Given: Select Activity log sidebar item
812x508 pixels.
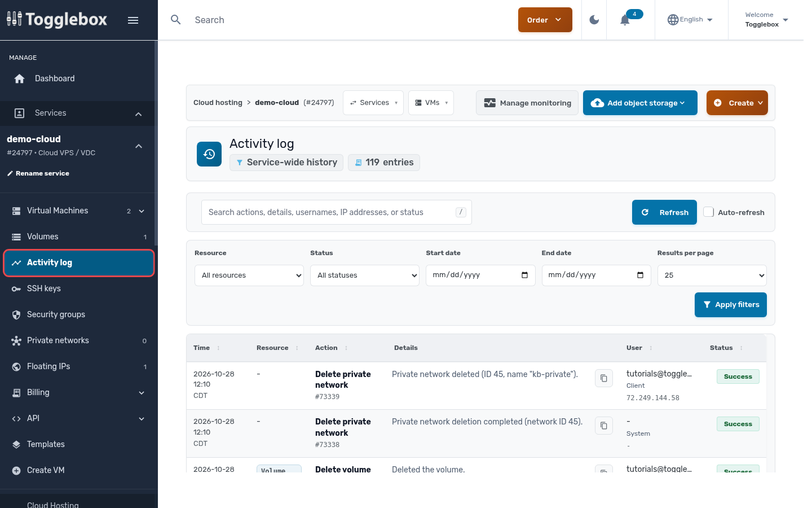Looking at the screenshot, I should pos(79,262).
